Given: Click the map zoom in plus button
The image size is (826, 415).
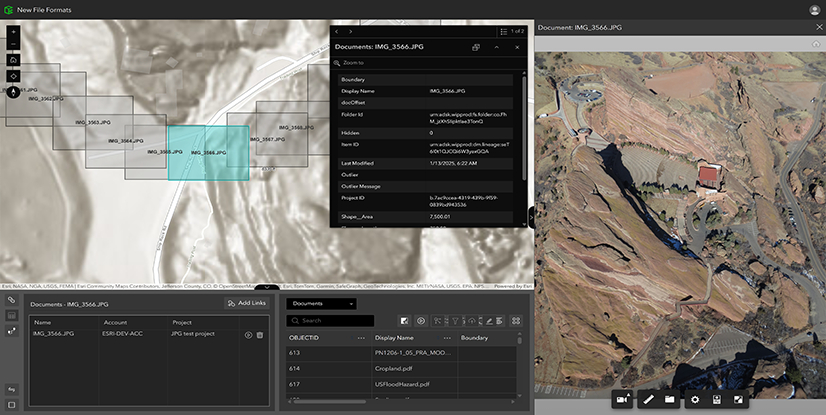Looking at the screenshot, I should (13, 31).
